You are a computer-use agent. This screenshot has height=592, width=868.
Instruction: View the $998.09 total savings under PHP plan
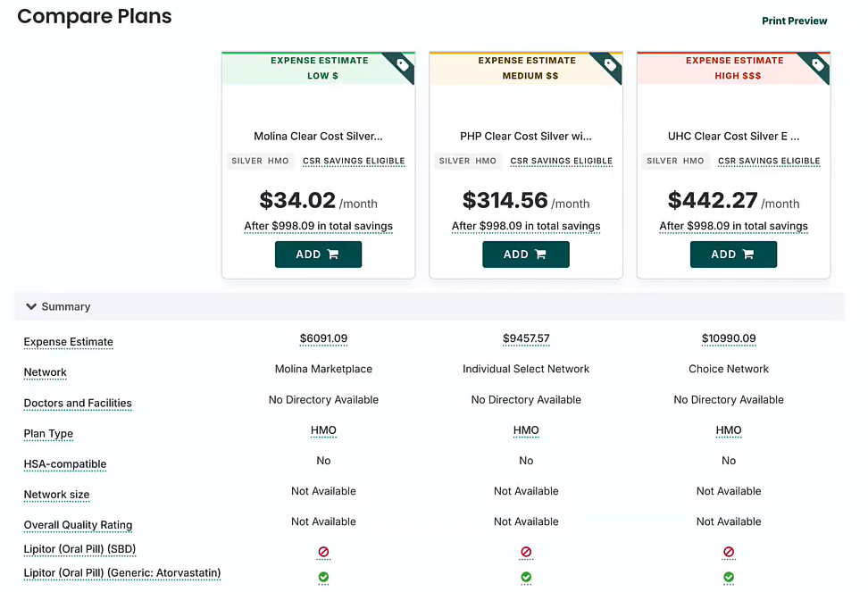point(526,226)
